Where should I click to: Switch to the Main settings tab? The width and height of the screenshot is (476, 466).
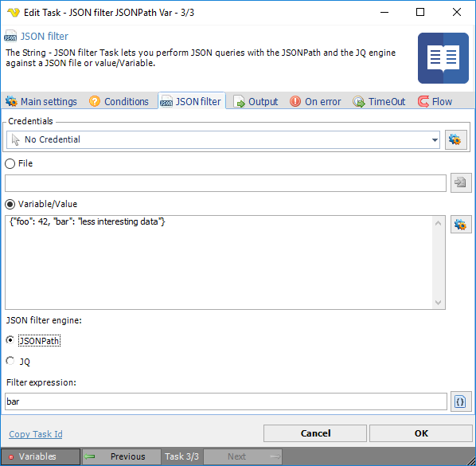(x=41, y=101)
